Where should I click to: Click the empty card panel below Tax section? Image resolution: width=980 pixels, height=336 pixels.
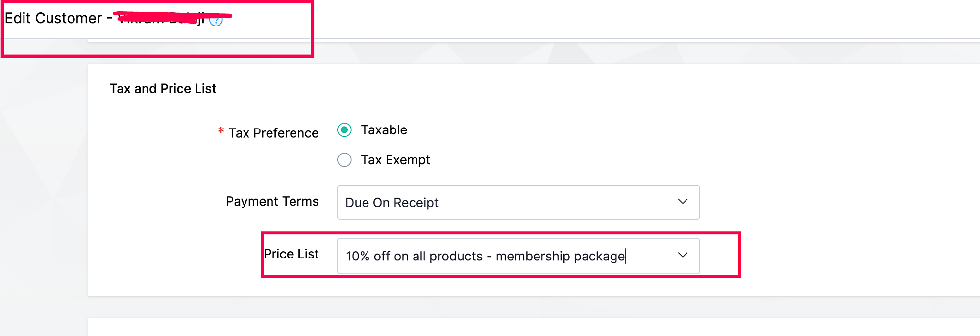pyautogui.click(x=490, y=327)
